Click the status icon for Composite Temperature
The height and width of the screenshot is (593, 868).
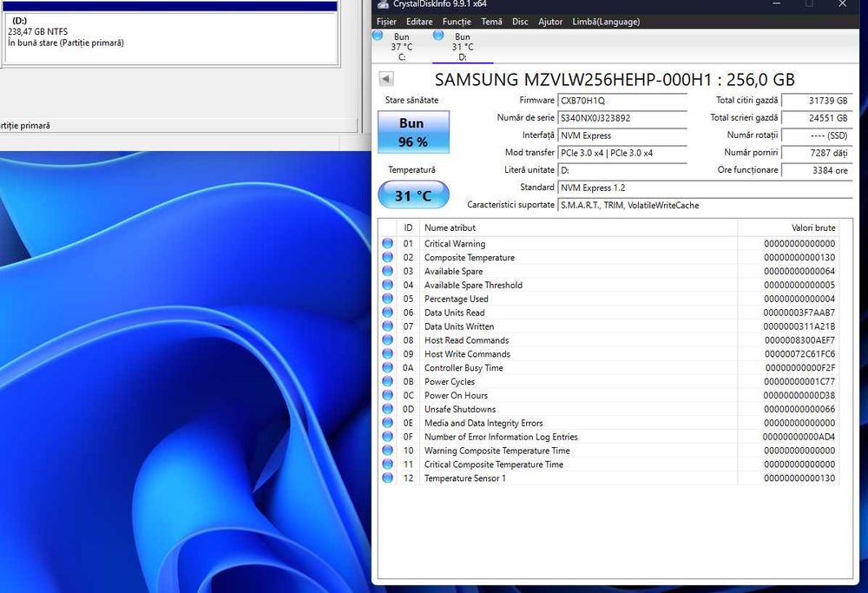(x=387, y=258)
